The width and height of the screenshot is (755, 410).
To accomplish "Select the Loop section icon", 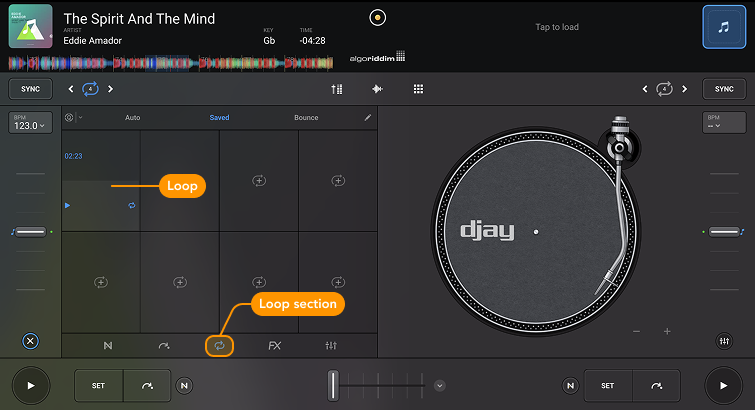I will pyautogui.click(x=218, y=346).
